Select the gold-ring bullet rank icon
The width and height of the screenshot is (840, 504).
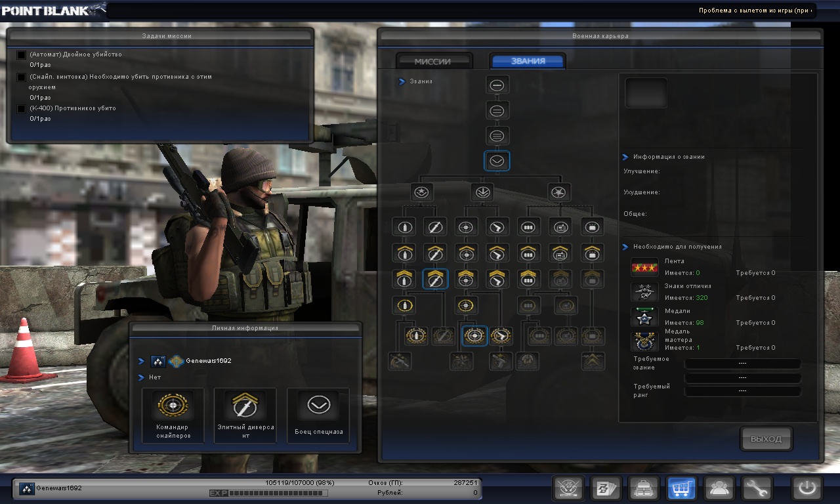(x=404, y=304)
